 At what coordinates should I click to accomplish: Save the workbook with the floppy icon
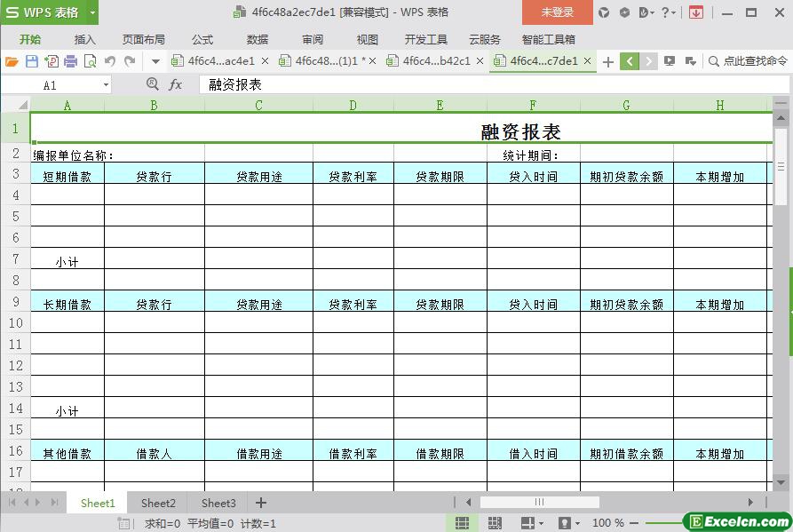click(31, 61)
